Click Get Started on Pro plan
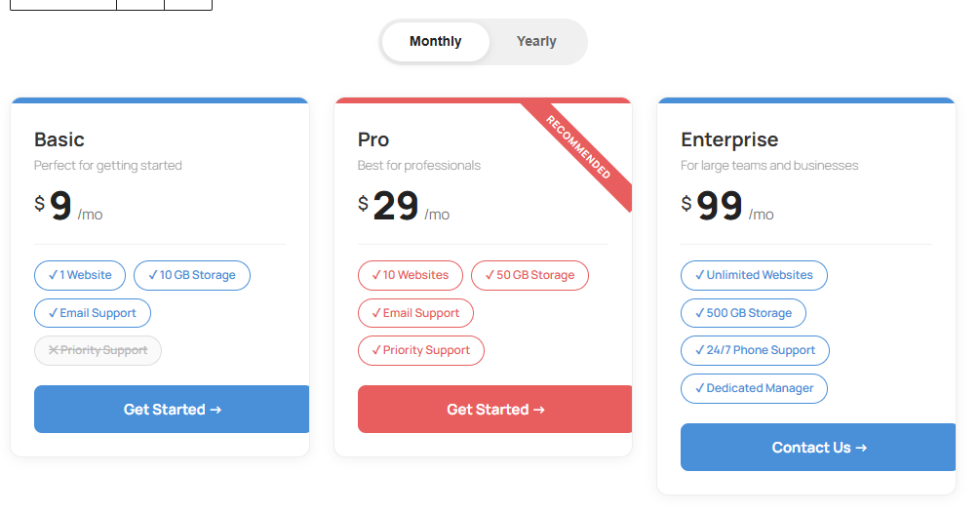The image size is (980, 513). tap(494, 410)
